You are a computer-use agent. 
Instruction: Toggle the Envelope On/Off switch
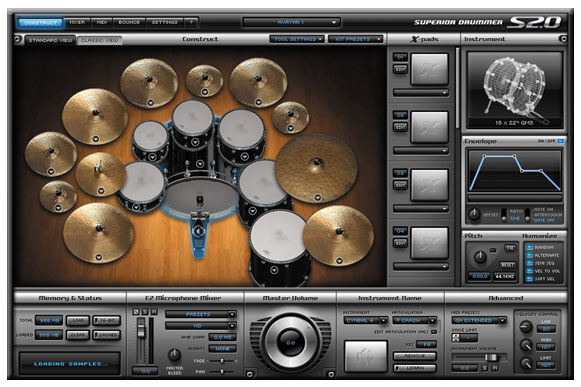tap(561, 141)
